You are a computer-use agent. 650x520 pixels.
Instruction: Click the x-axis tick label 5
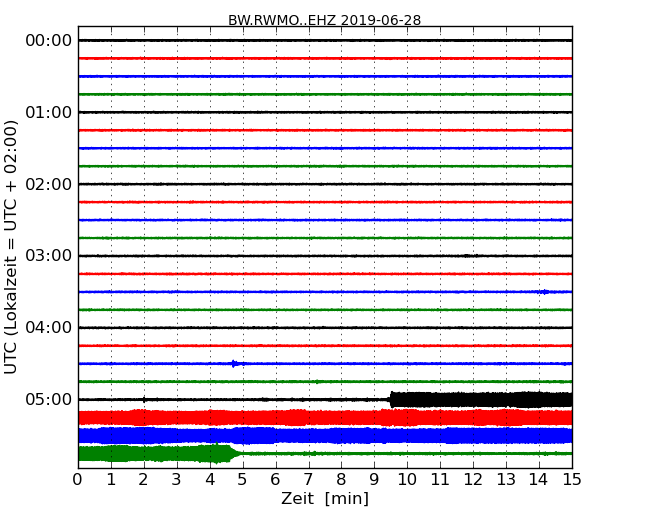pos(243,480)
